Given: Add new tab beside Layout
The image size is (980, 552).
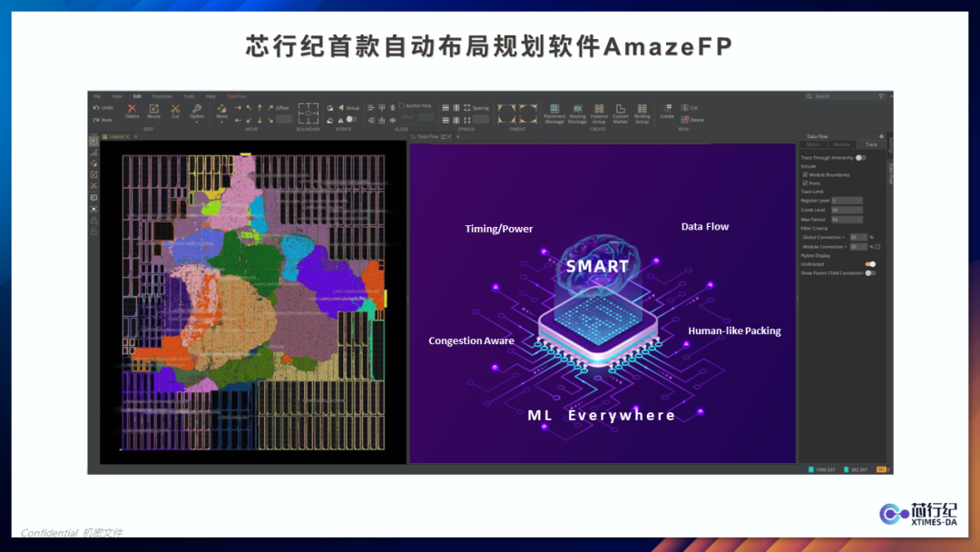Looking at the screenshot, I should [135, 136].
